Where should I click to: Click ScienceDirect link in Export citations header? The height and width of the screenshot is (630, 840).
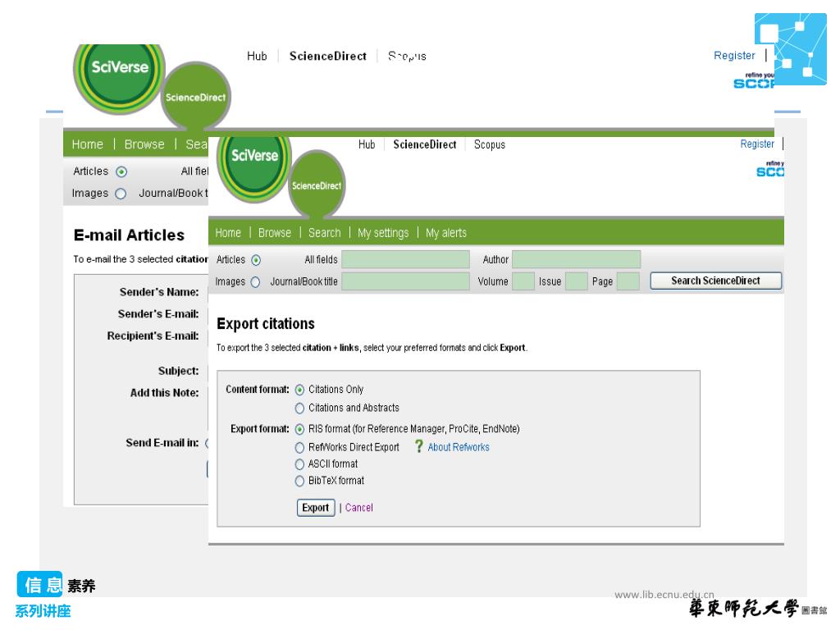pos(424,144)
